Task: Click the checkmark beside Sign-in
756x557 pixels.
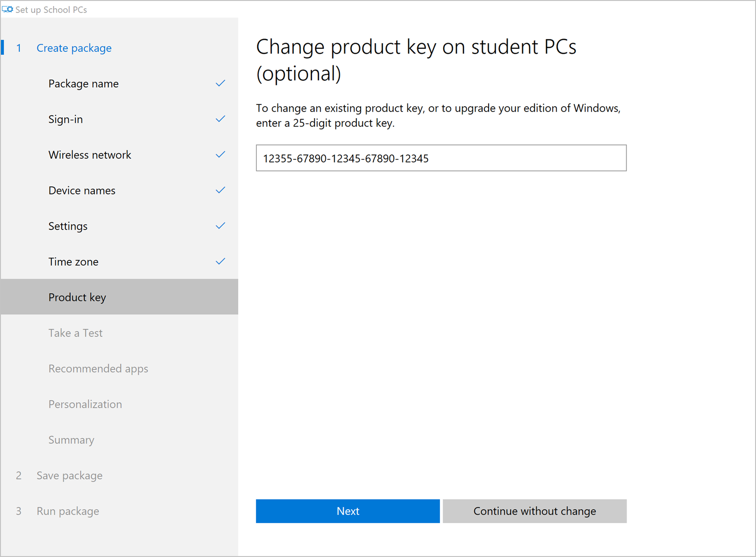Action: [220, 119]
